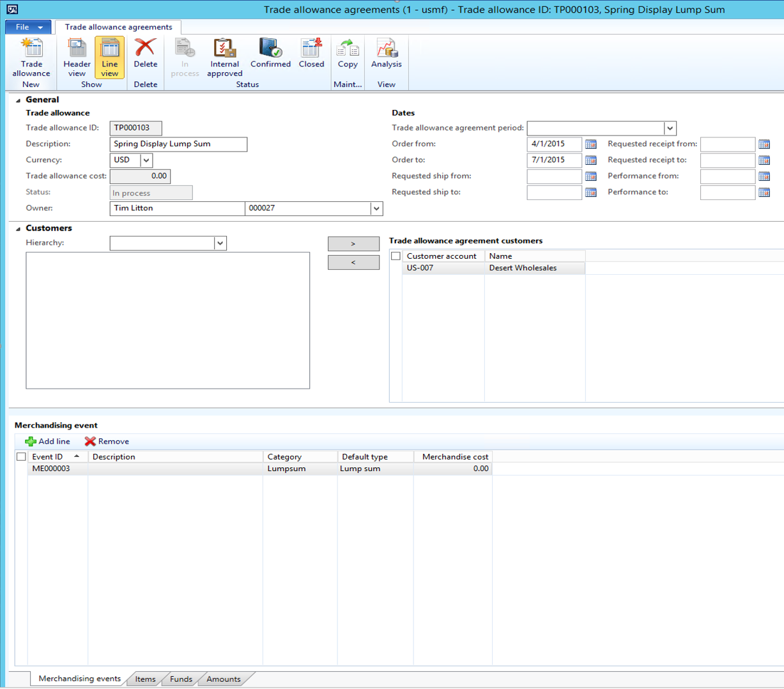Add line to merchandising events
The height and width of the screenshot is (689, 784).
(x=48, y=442)
